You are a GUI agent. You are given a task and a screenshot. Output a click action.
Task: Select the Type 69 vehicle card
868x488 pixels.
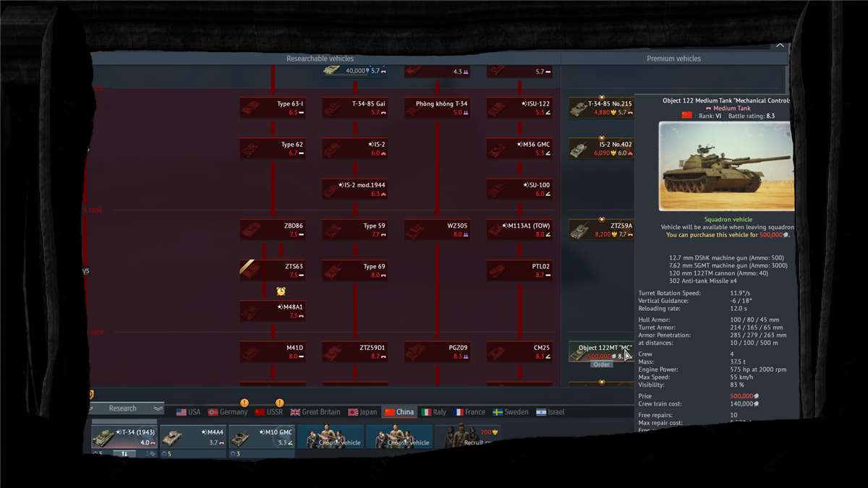point(355,270)
